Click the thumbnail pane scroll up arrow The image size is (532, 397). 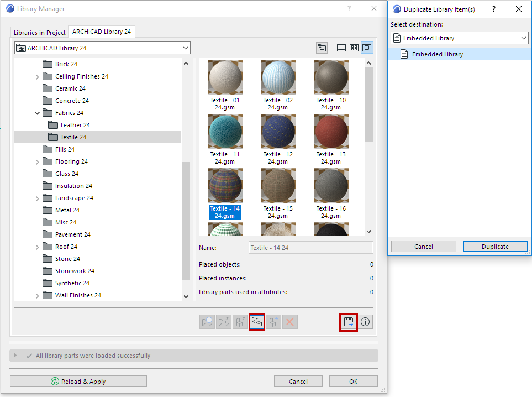pyautogui.click(x=369, y=63)
